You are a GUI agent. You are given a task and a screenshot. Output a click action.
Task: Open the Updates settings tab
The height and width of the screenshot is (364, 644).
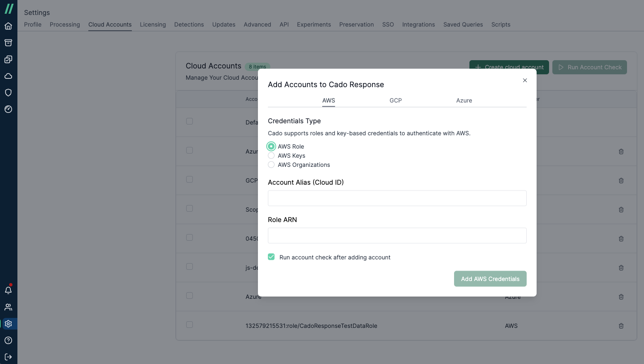(224, 24)
